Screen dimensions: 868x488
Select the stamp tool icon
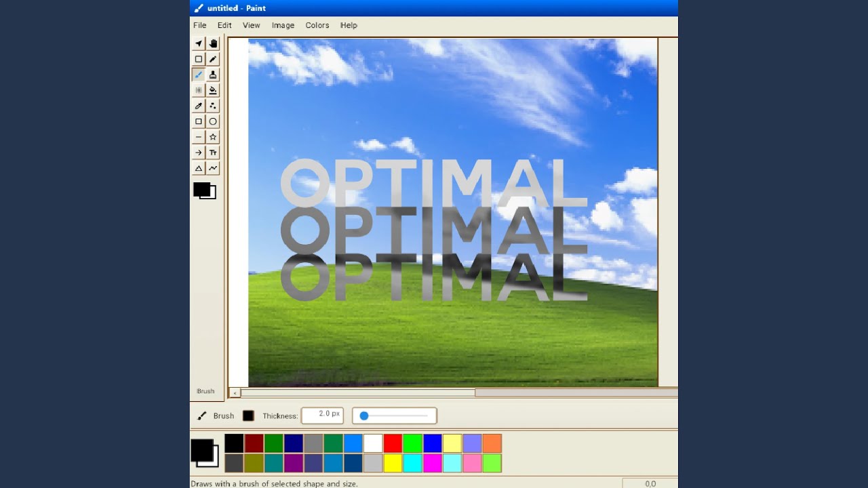(x=213, y=75)
